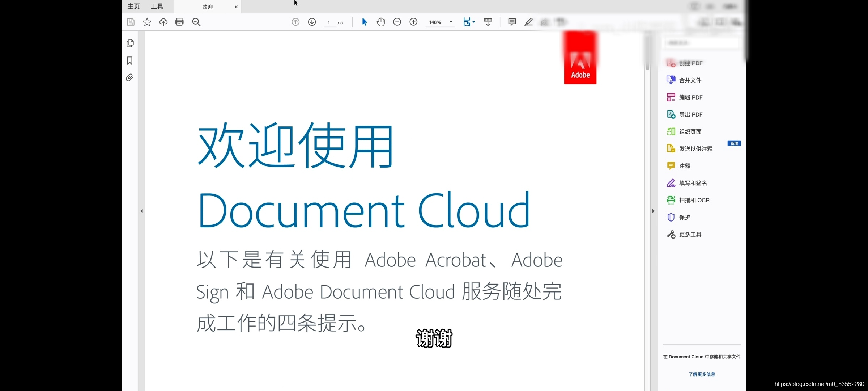This screenshot has width=868, height=391.
Task: Click the tools search field
Action: point(701,43)
